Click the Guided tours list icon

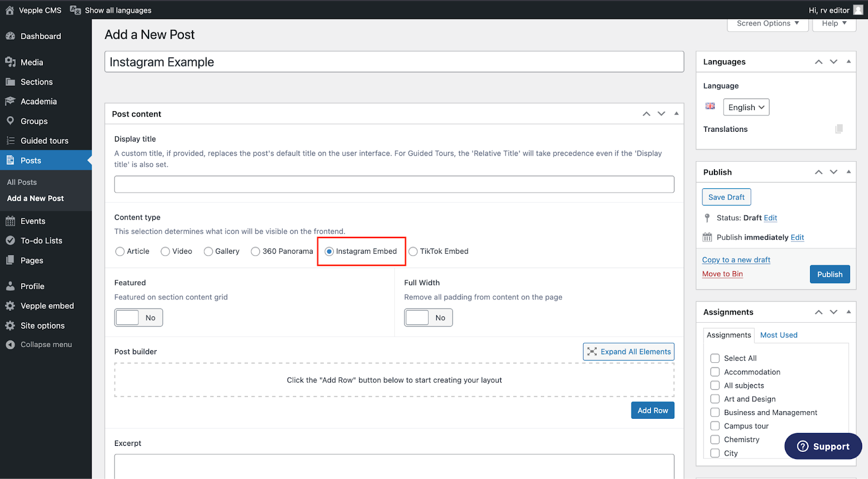tap(10, 140)
